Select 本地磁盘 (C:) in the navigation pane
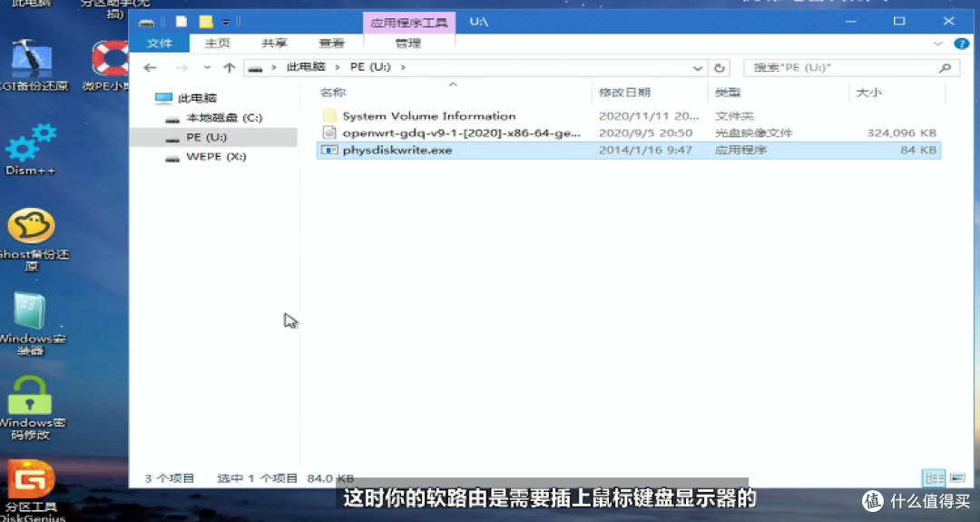This screenshot has height=522, width=980. [214, 117]
